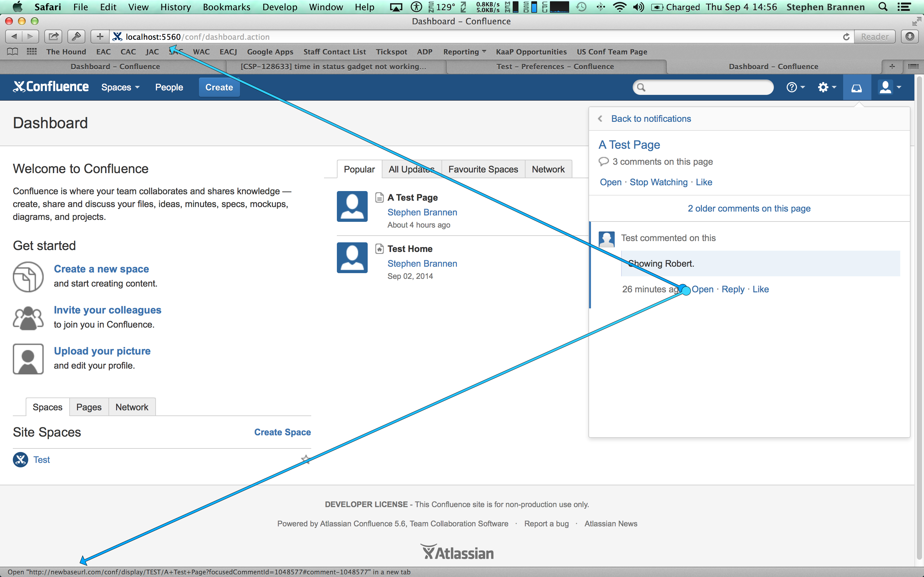Viewport: 924px width, 577px height.
Task: Click the Create Space link
Action: [x=282, y=431]
